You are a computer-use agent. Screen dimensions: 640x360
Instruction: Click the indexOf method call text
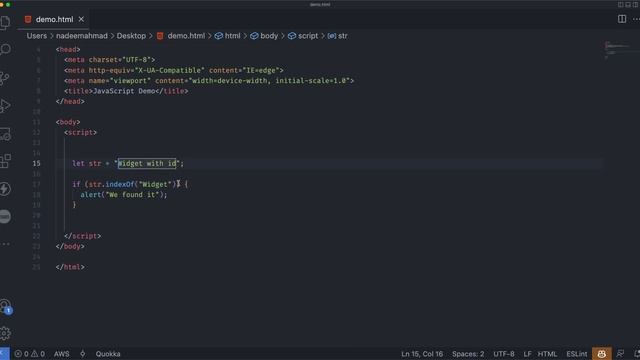(x=120, y=184)
